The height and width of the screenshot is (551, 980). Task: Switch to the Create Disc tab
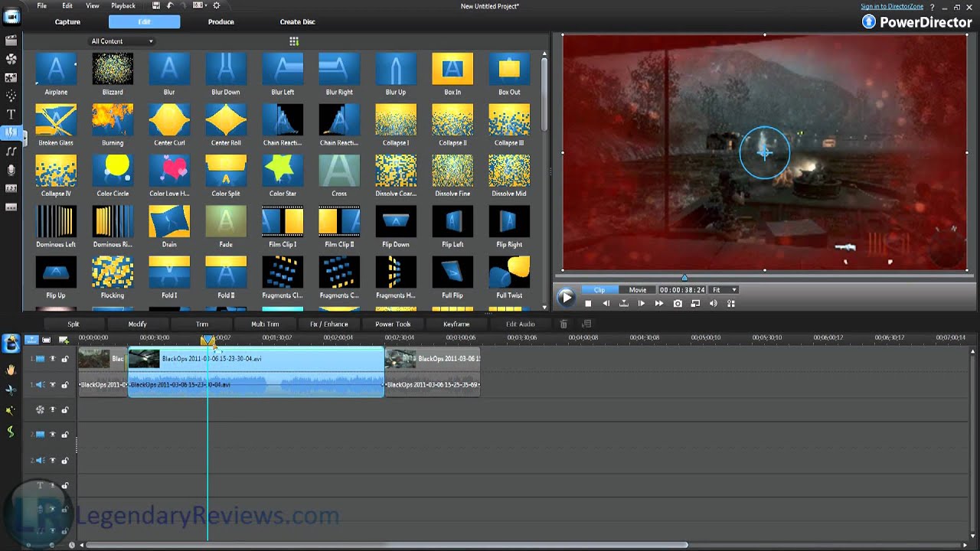(297, 21)
